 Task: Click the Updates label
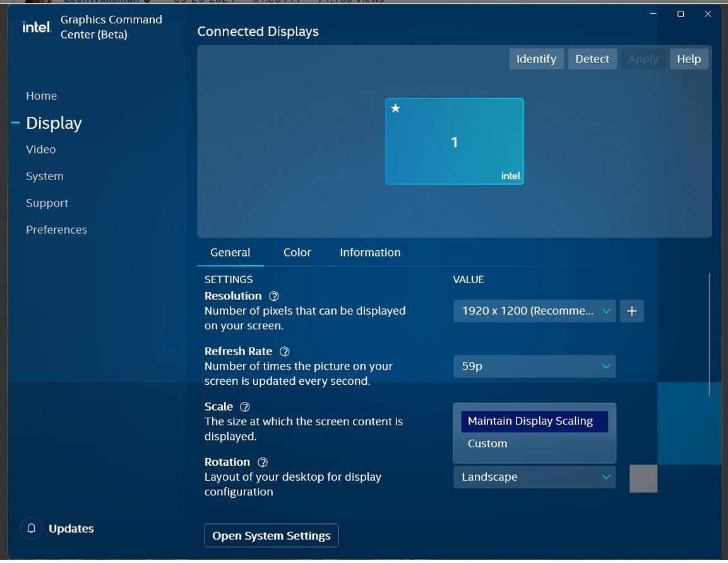(71, 529)
